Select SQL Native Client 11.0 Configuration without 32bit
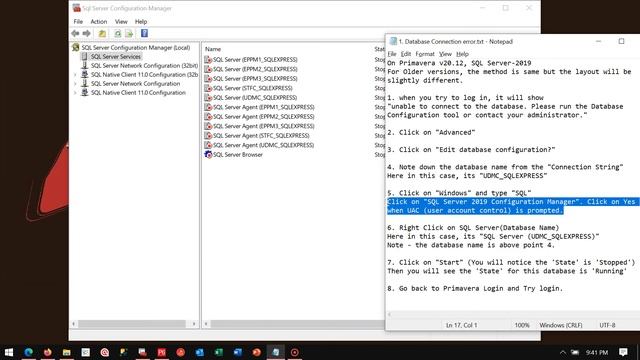 138,92
